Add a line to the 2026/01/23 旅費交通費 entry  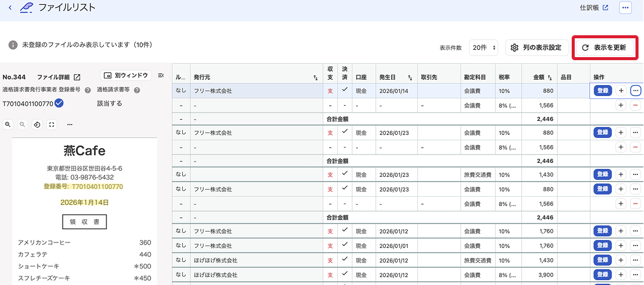click(x=620, y=174)
